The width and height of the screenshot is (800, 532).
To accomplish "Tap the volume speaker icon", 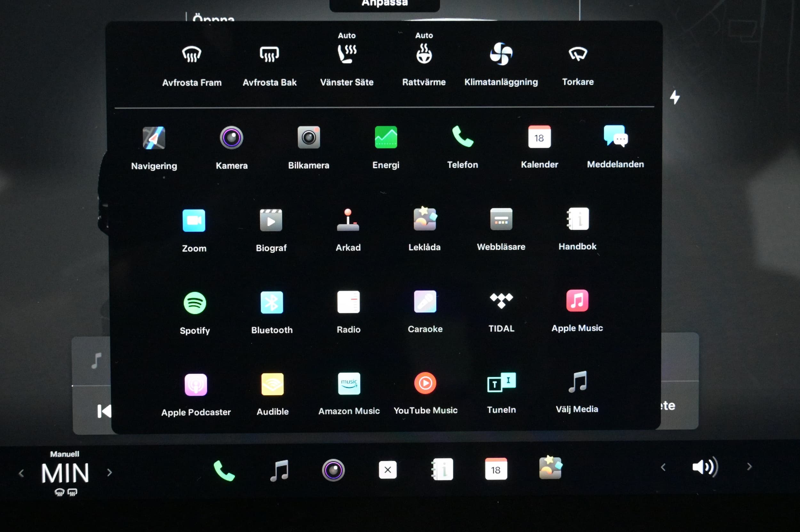I will point(705,467).
